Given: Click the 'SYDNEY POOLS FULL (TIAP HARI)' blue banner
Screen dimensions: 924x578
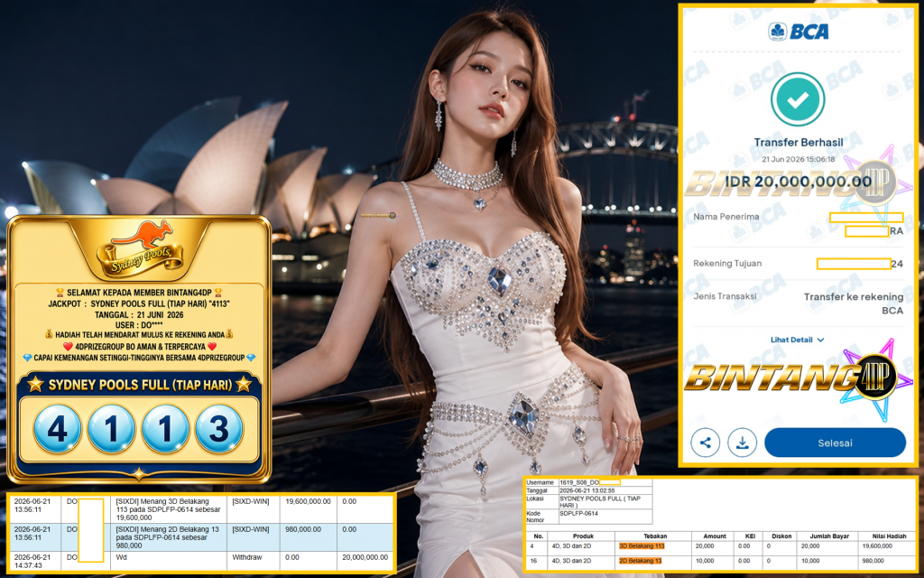Looking at the screenshot, I should click(x=140, y=385).
